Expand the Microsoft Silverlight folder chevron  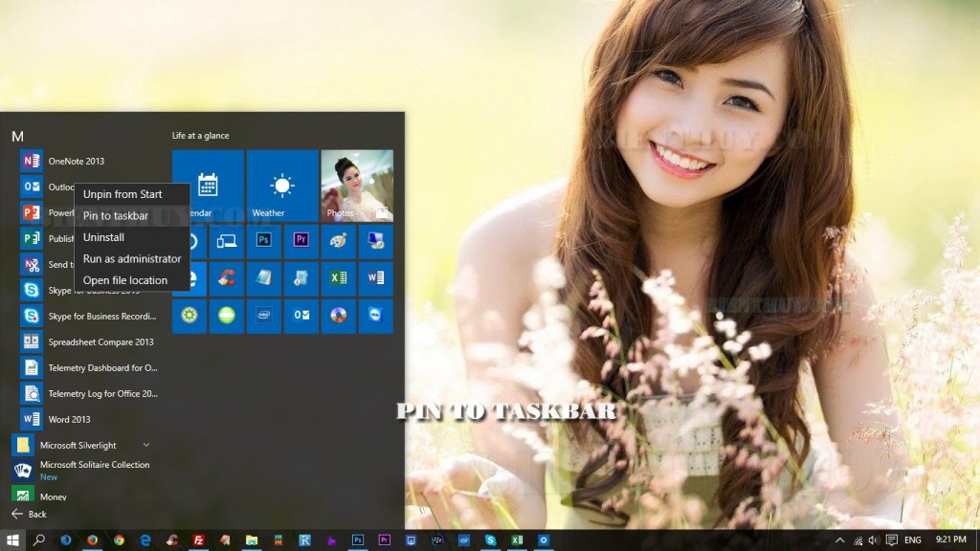[x=145, y=446]
